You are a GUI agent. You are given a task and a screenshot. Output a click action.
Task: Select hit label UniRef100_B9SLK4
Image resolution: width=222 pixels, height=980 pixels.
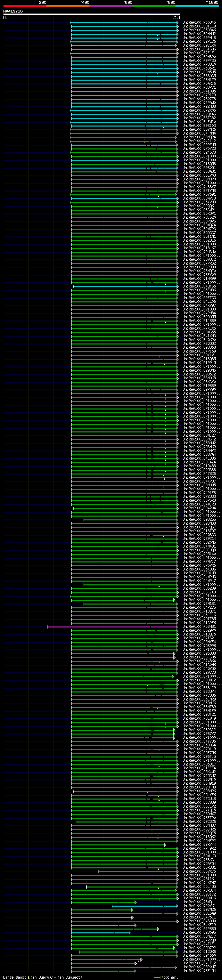coord(199,45)
